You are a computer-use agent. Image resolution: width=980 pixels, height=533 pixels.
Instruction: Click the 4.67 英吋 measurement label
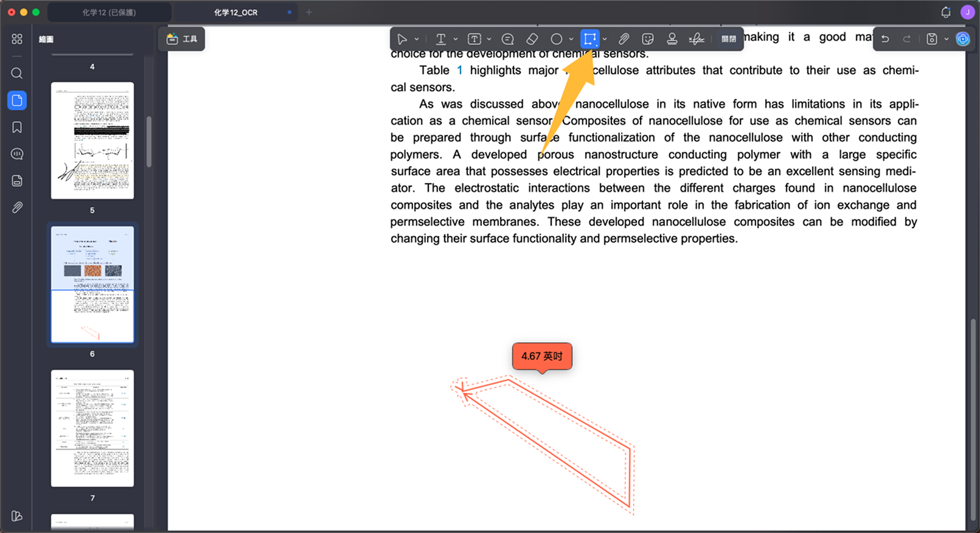(542, 357)
